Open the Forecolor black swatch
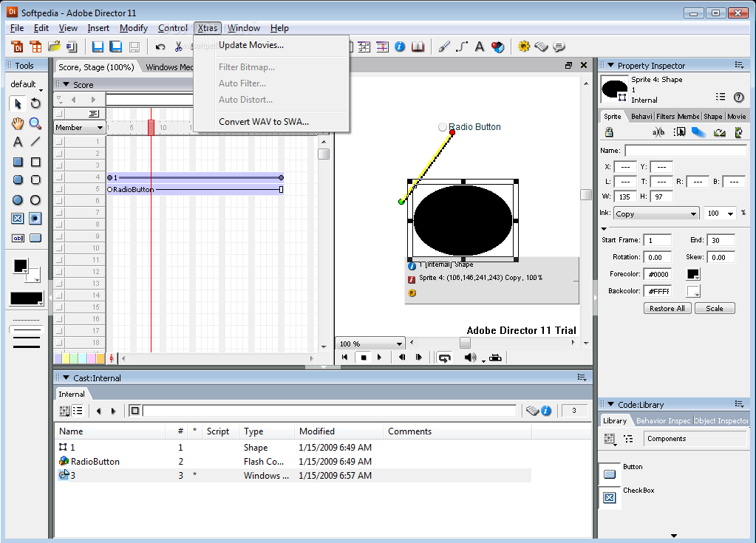This screenshot has height=543, width=756. (693, 274)
